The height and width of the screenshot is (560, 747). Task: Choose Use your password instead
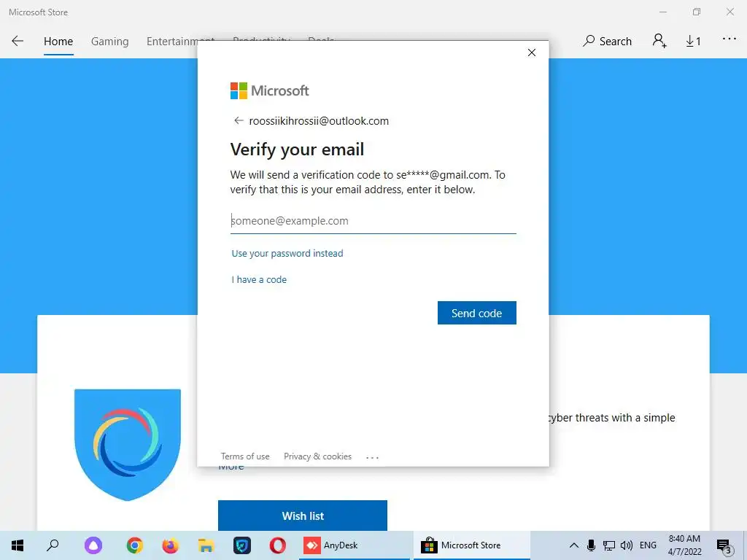click(x=287, y=253)
